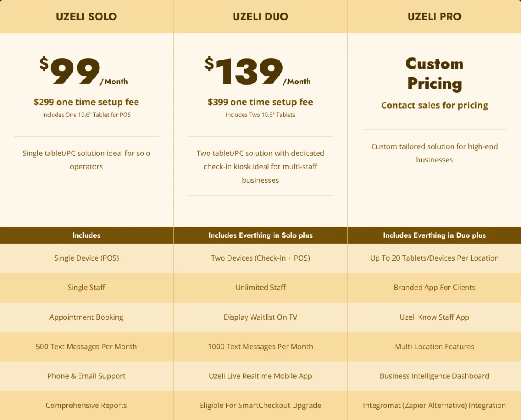Click the $99 per month price
Image resolution: width=521 pixels, height=420 pixels.
click(83, 72)
